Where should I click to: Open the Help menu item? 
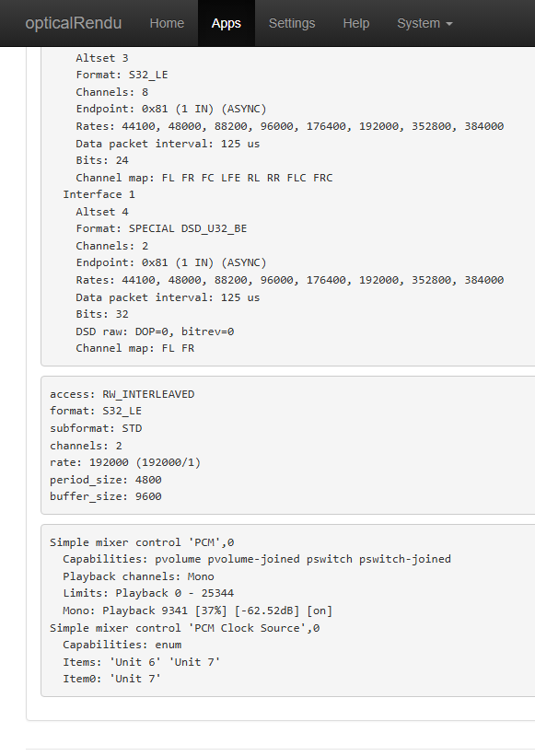[355, 23]
